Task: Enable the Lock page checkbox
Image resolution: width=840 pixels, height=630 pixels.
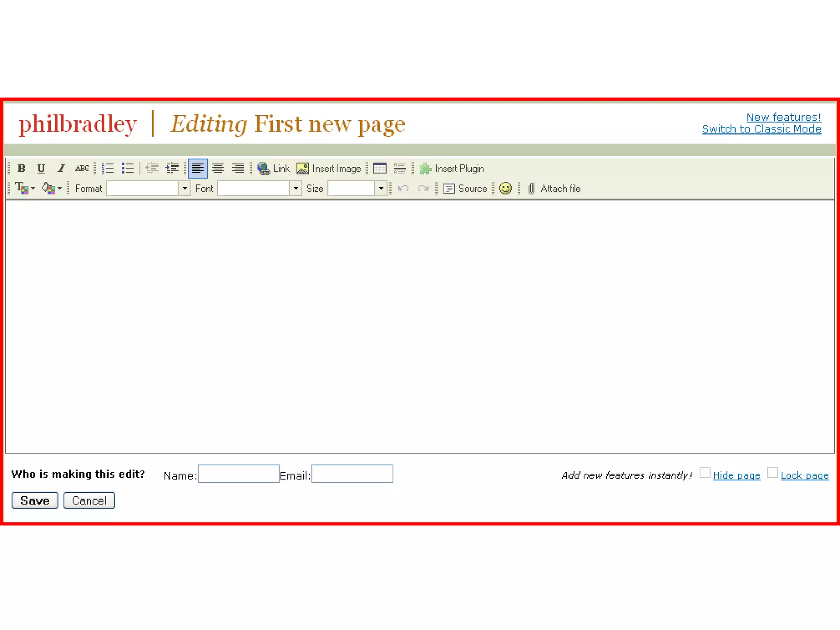Action: [772, 472]
